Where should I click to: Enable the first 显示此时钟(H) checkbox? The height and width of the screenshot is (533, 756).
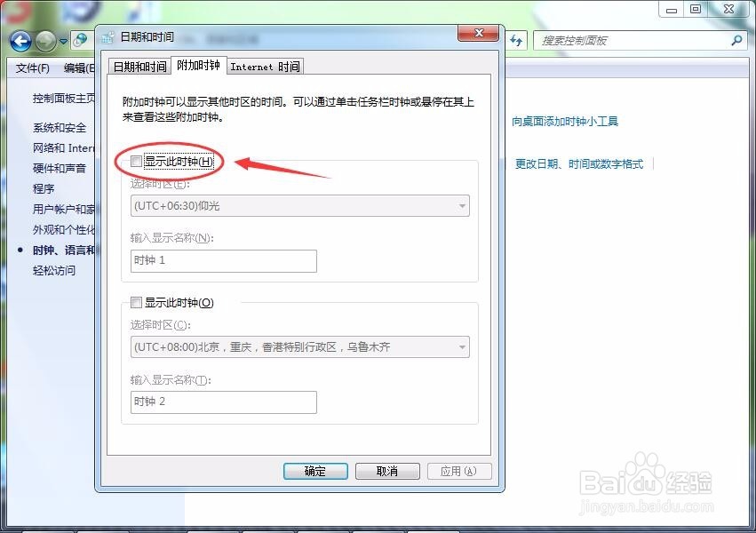pos(135,161)
